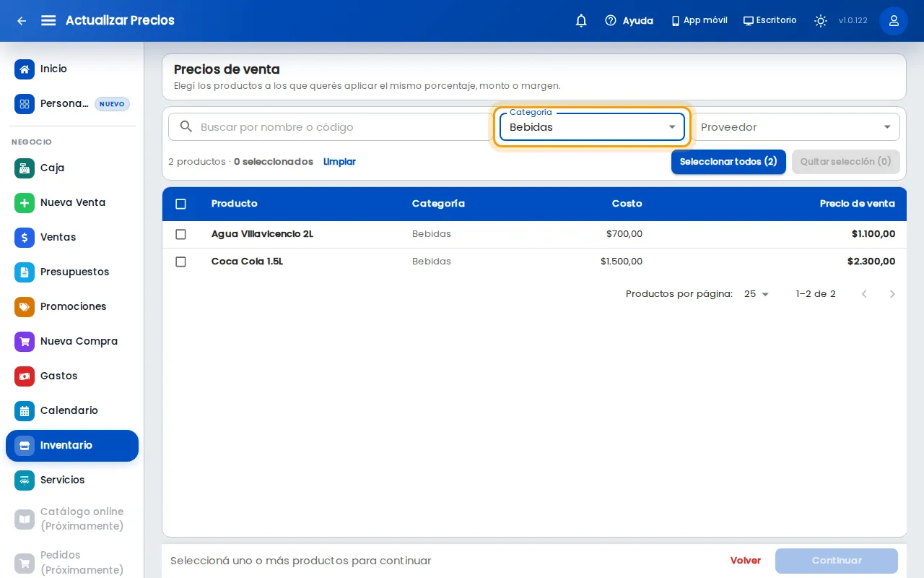Click the $1.100,00 sale price
This screenshot has height=578, width=924.
pyautogui.click(x=873, y=234)
